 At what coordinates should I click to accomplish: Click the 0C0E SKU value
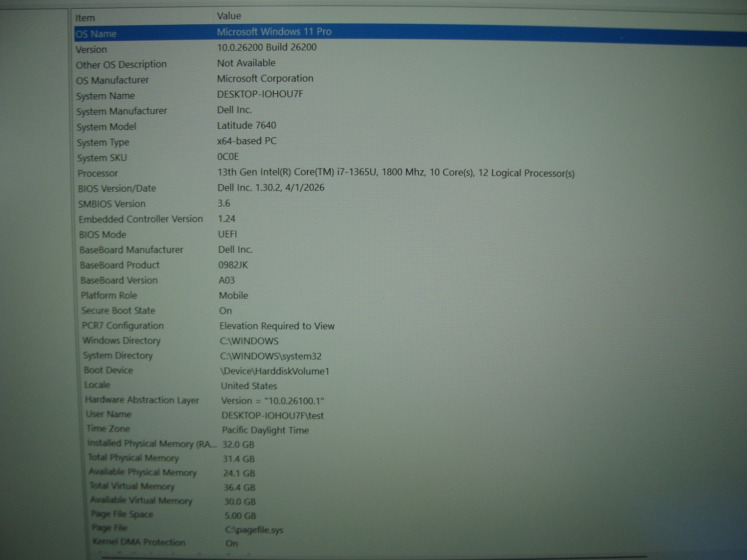pyautogui.click(x=228, y=156)
